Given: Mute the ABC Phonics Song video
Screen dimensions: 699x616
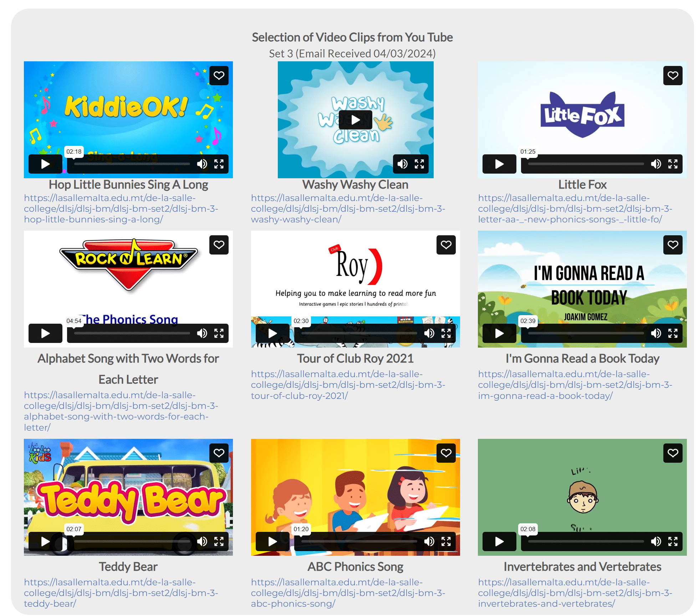Looking at the screenshot, I should coord(429,541).
